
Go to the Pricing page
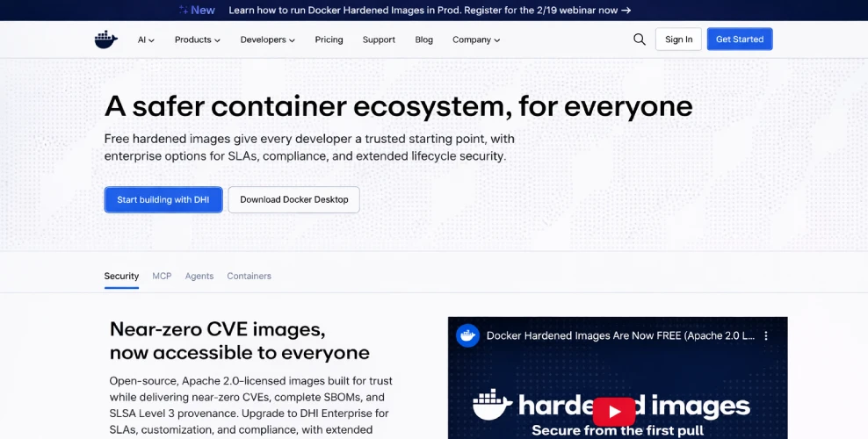click(329, 40)
